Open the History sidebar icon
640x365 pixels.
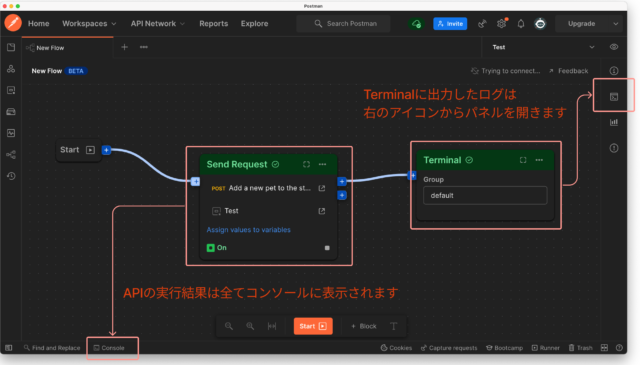coord(11,176)
